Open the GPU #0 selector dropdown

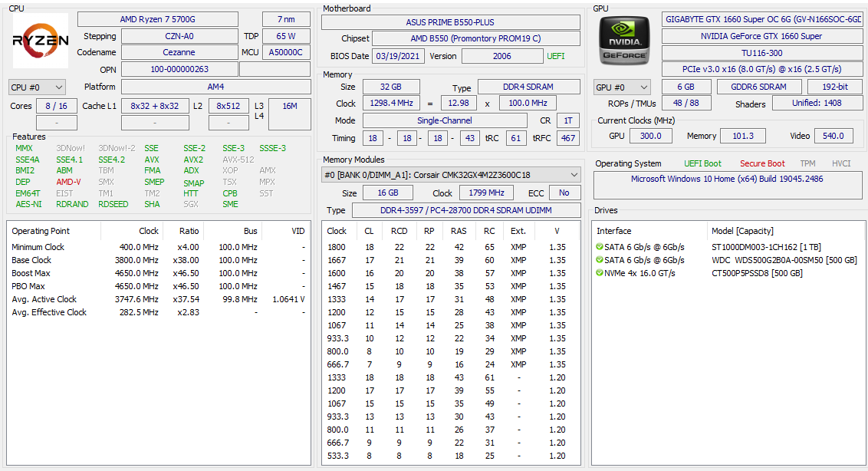(x=622, y=87)
